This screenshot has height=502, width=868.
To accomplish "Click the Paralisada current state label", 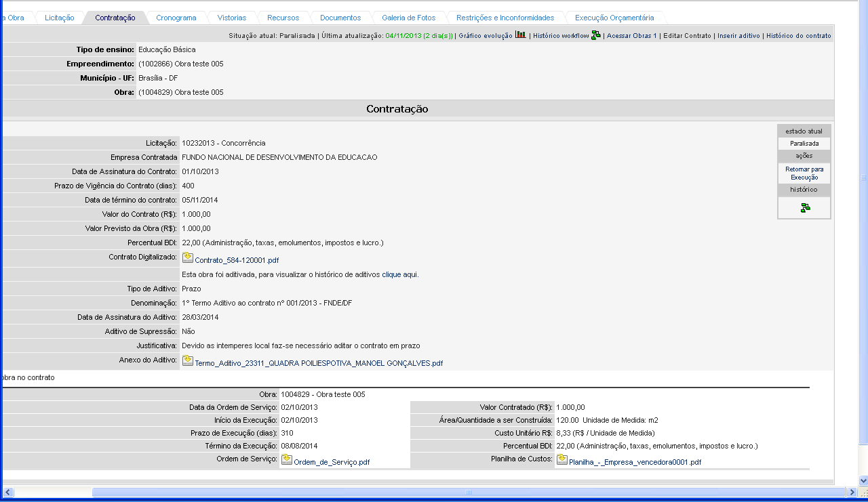I will coord(804,144).
